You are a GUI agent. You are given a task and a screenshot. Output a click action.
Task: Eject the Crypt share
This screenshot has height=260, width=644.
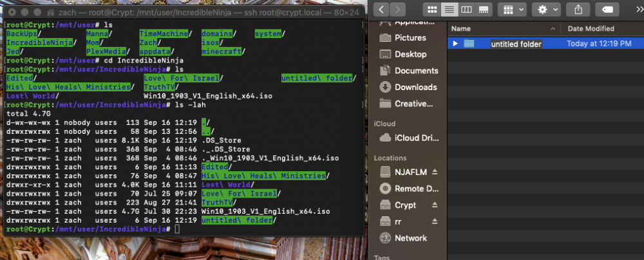[435, 205]
